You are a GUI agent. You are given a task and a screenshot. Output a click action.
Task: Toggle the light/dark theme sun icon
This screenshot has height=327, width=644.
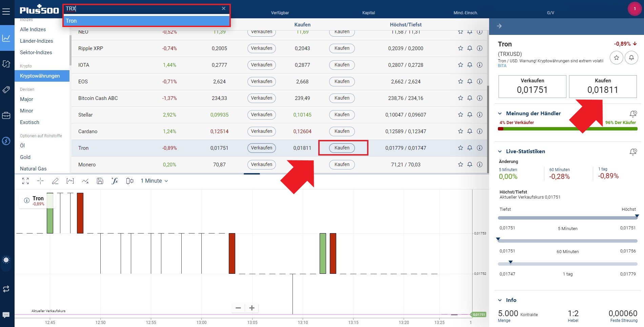coord(6,260)
